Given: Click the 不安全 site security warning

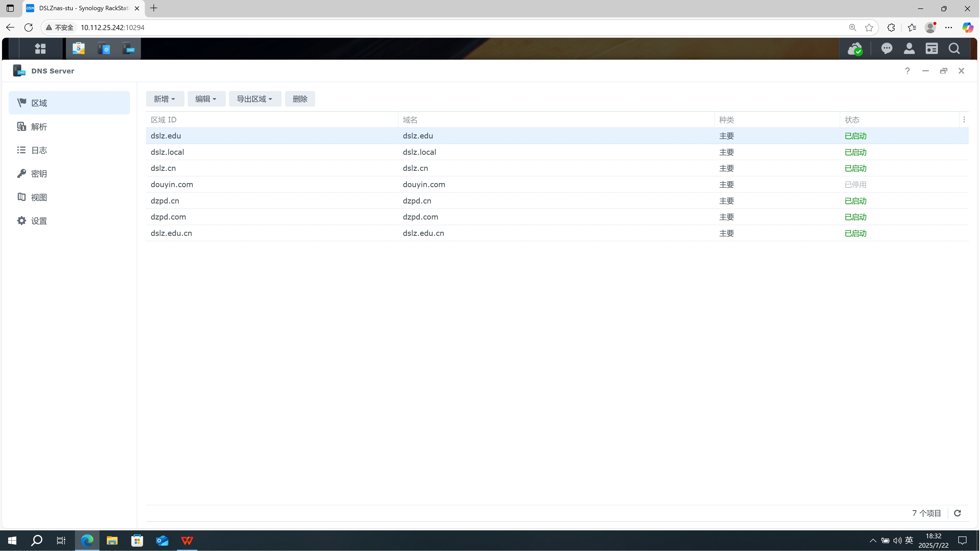Looking at the screenshot, I should point(60,27).
